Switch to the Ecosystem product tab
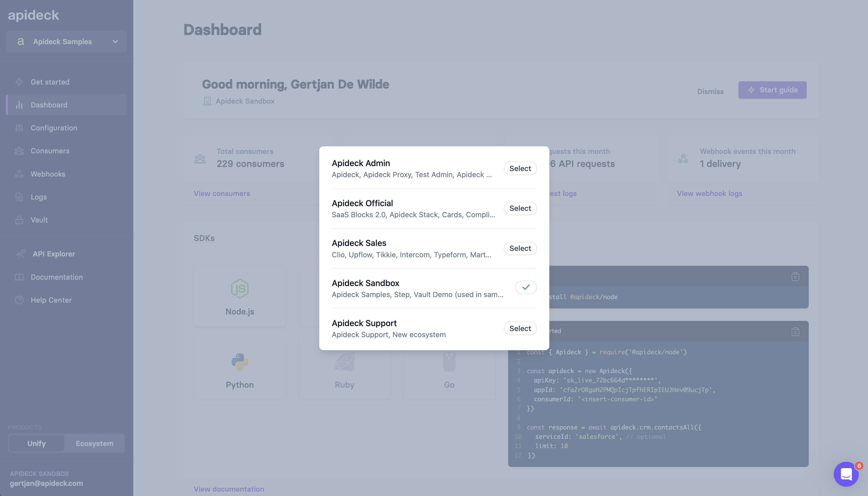This screenshot has width=868, height=496. point(94,443)
